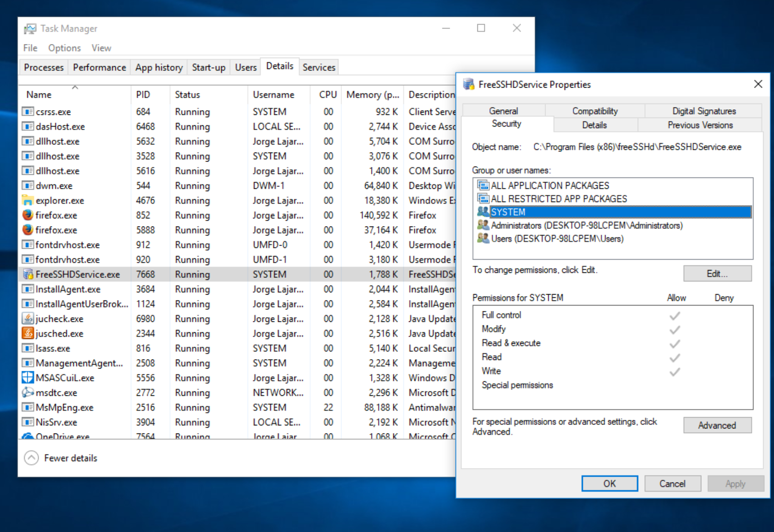Viewport: 774px width, 532px height.
Task: Click the explorer.exe folder icon
Action: click(28, 200)
